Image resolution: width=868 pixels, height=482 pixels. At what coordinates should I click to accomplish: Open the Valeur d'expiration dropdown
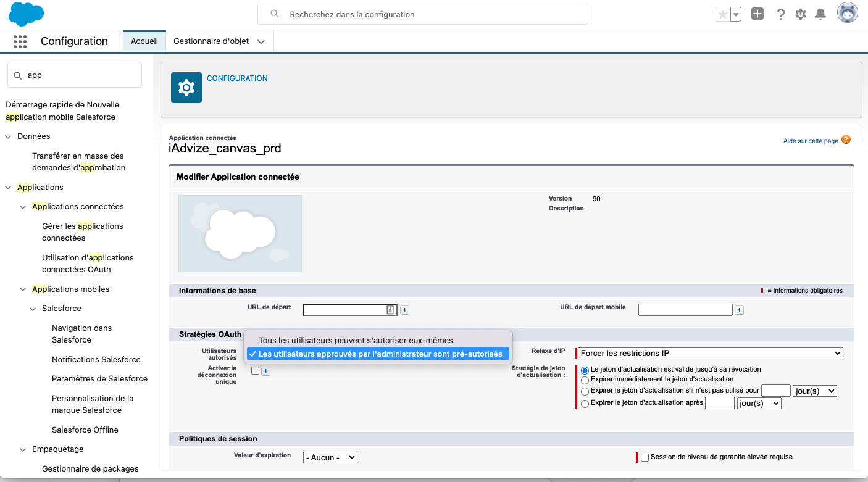pyautogui.click(x=330, y=457)
